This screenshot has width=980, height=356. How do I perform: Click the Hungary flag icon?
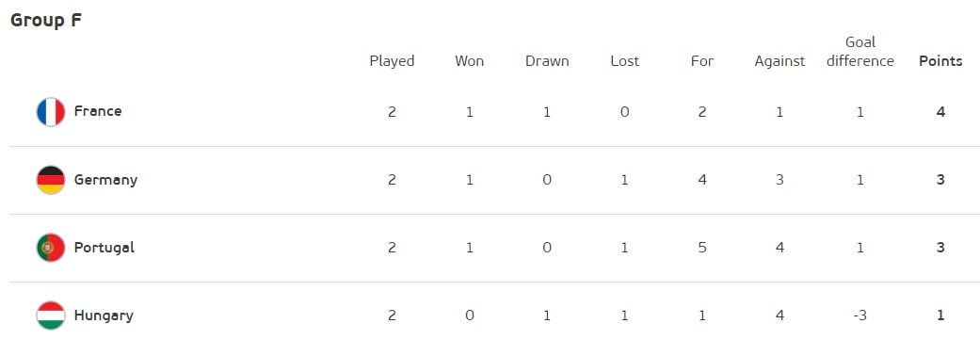pos(51,316)
